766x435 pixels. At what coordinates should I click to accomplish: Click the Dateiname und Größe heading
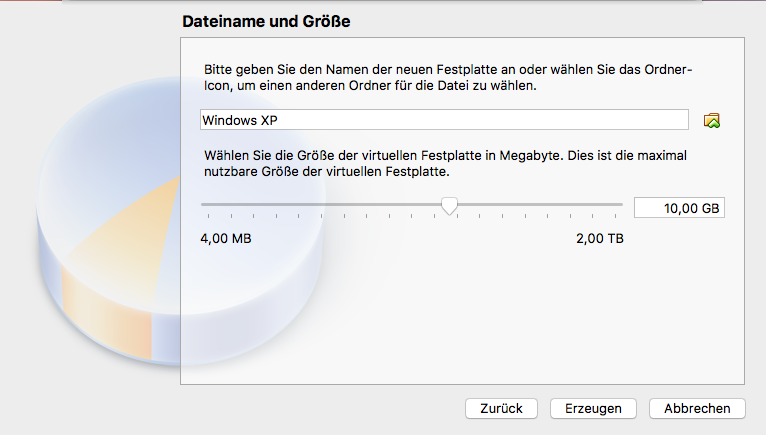tap(266, 20)
